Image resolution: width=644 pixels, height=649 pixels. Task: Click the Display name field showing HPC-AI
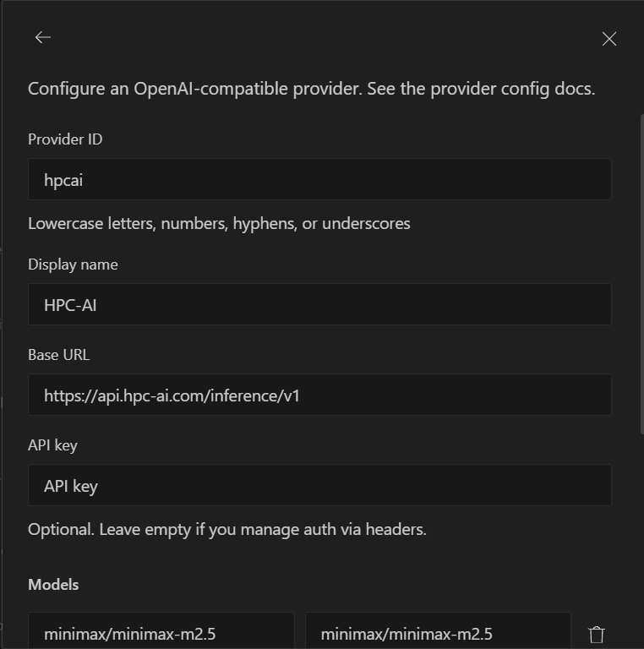click(x=319, y=304)
